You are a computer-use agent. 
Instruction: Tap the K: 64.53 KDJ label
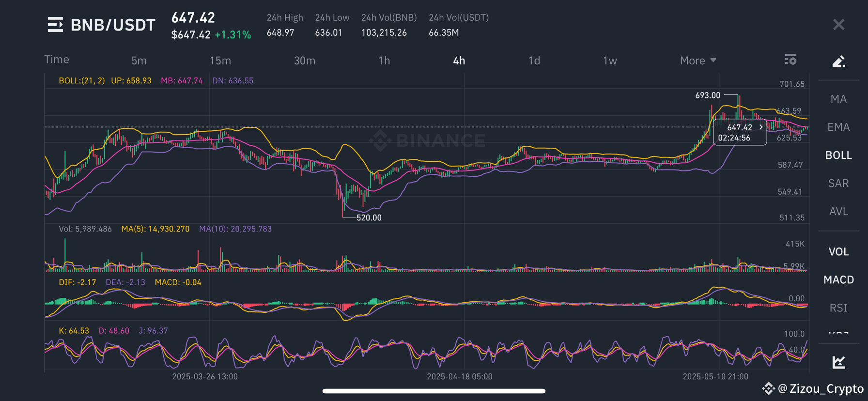tap(74, 331)
